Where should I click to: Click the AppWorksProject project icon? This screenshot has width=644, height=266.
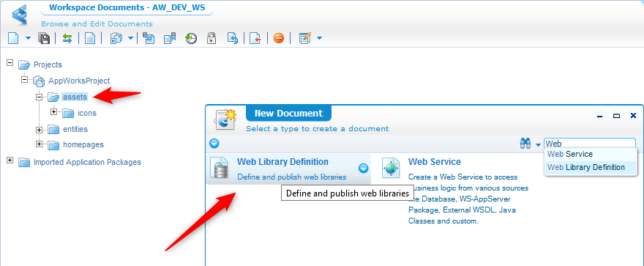tap(38, 81)
